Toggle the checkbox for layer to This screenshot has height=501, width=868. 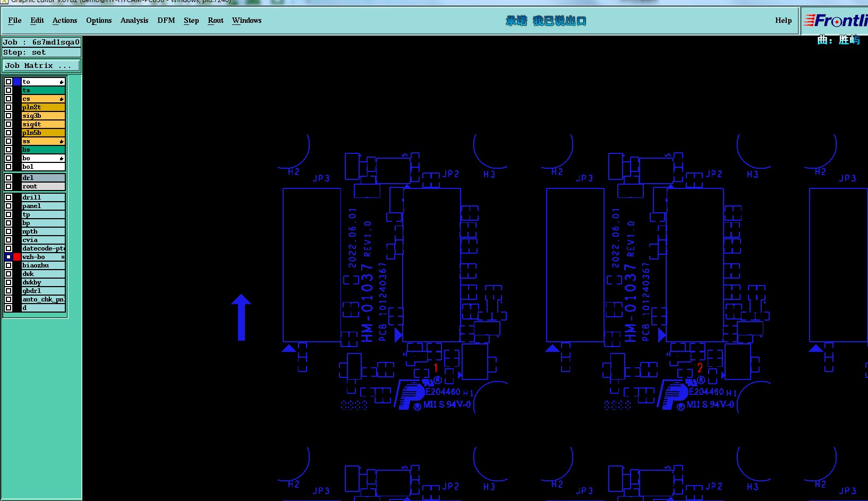[8, 82]
